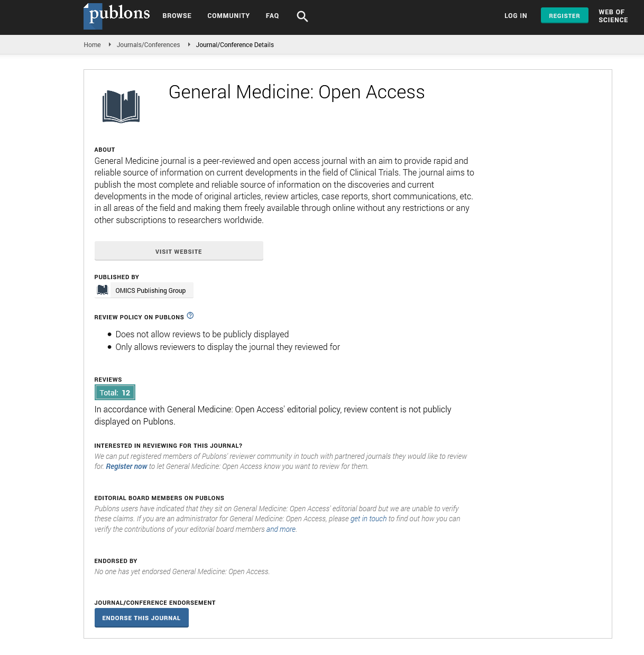
Task: Click the Visit Website button
Action: coord(179,251)
